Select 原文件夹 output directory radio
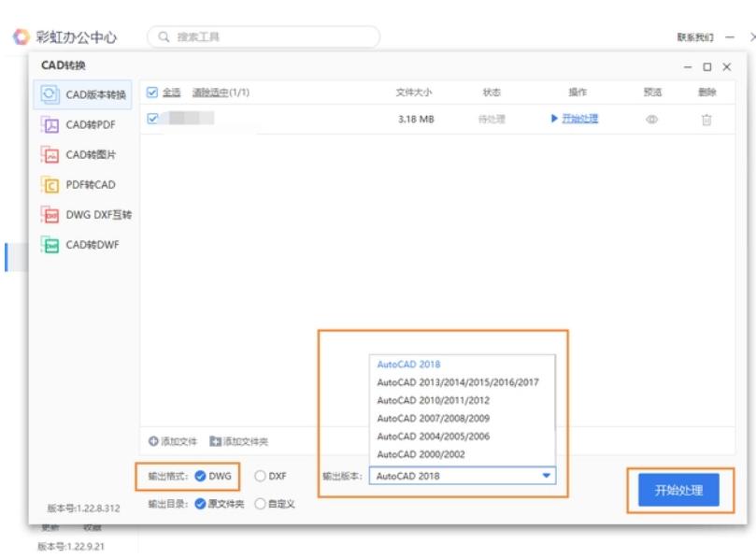 click(200, 504)
